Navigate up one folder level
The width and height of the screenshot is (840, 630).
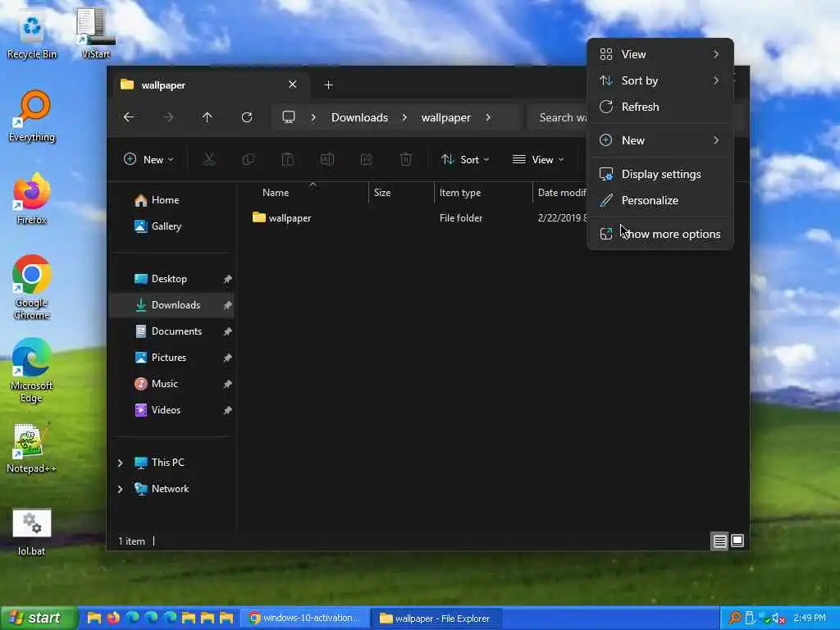click(208, 117)
